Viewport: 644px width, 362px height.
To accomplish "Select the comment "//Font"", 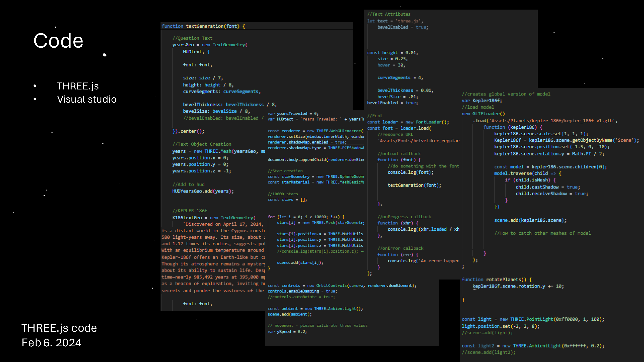I will (375, 116).
